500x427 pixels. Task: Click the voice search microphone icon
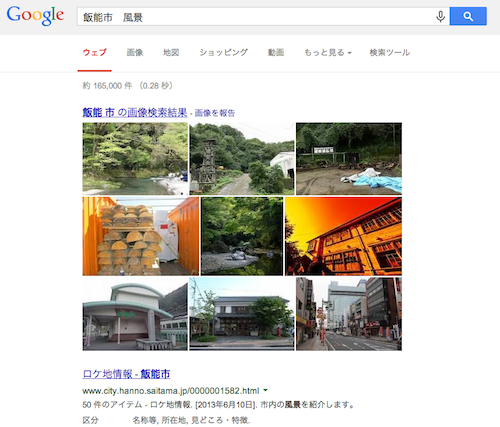pos(440,16)
